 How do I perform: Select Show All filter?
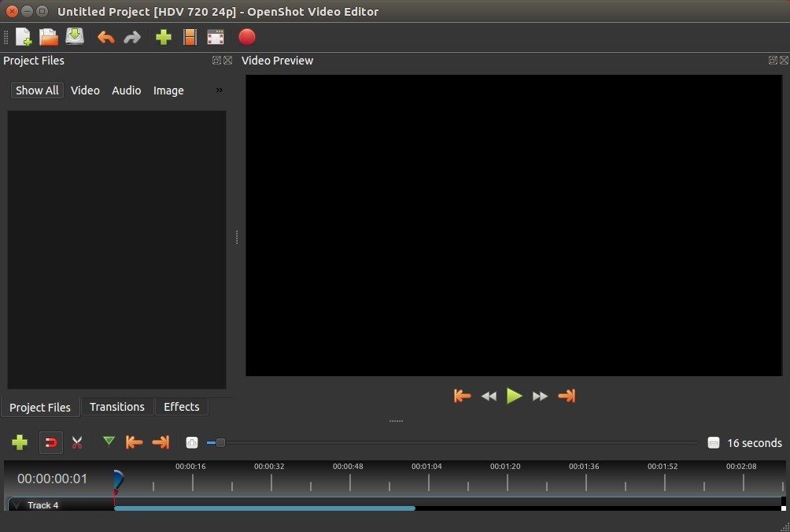coord(37,91)
